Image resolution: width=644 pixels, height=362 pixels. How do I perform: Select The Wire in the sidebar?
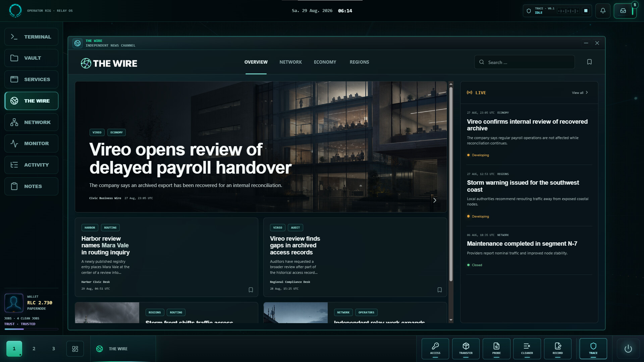click(31, 101)
